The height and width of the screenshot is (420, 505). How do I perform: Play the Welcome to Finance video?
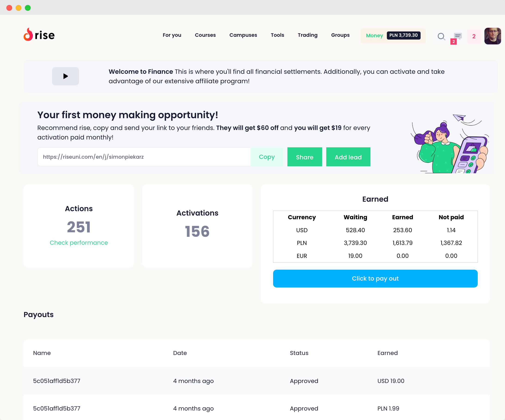click(65, 76)
